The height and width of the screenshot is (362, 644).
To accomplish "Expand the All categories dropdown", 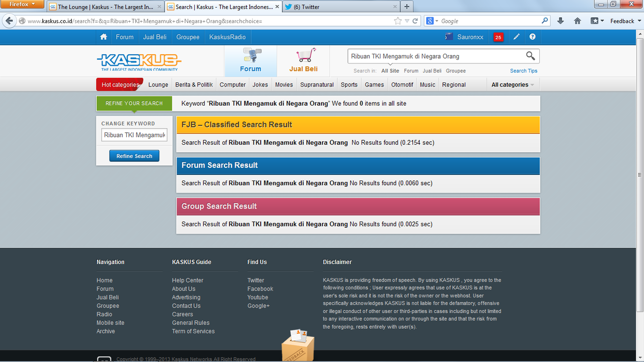I will 513,84.
